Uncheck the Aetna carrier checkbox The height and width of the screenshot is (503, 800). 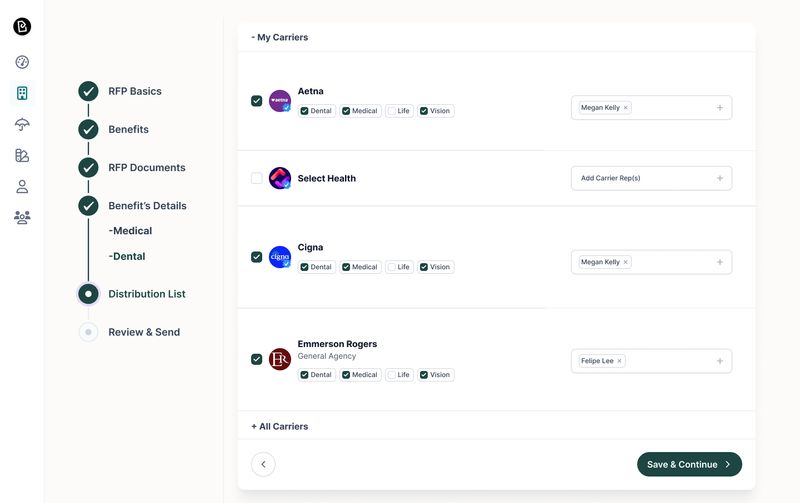257,101
